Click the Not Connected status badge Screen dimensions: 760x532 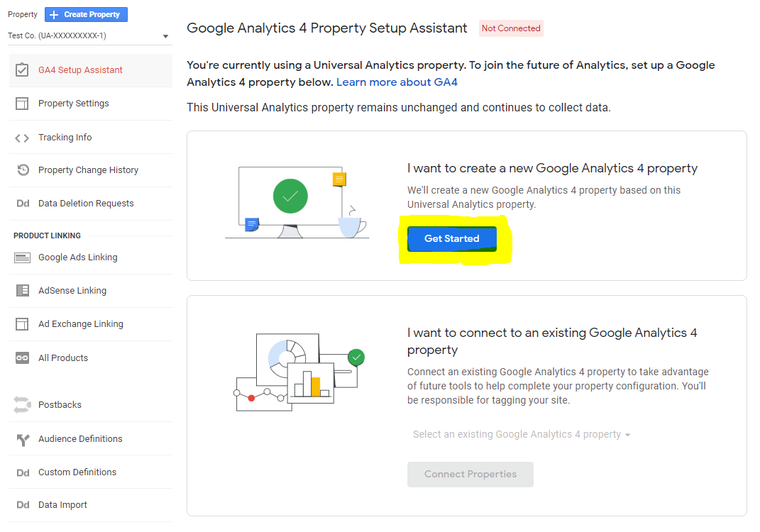[511, 28]
